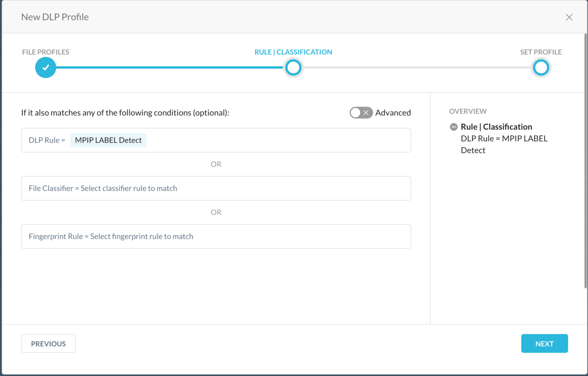The width and height of the screenshot is (588, 376).
Task: Toggle the Advanced option on
Action: [361, 112]
